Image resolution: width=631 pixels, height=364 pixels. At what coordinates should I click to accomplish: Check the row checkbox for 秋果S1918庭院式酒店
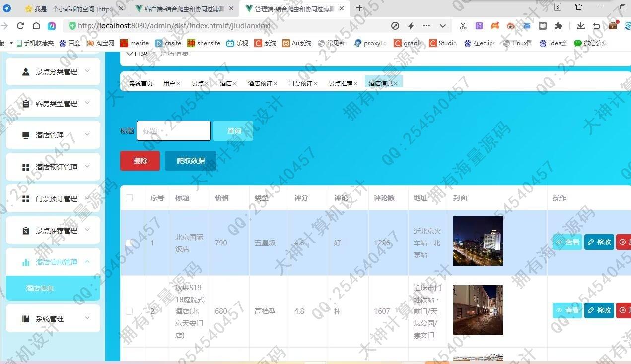pyautogui.click(x=129, y=311)
